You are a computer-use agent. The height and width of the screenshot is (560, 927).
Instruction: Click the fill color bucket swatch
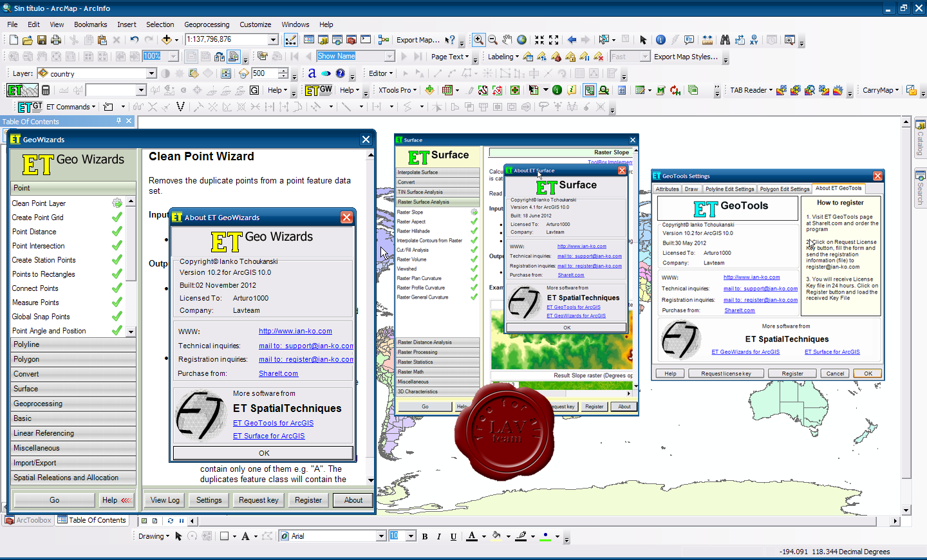click(x=496, y=536)
